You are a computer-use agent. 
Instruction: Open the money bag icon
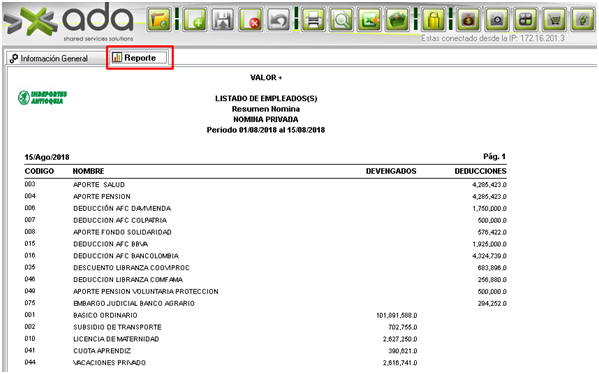468,19
